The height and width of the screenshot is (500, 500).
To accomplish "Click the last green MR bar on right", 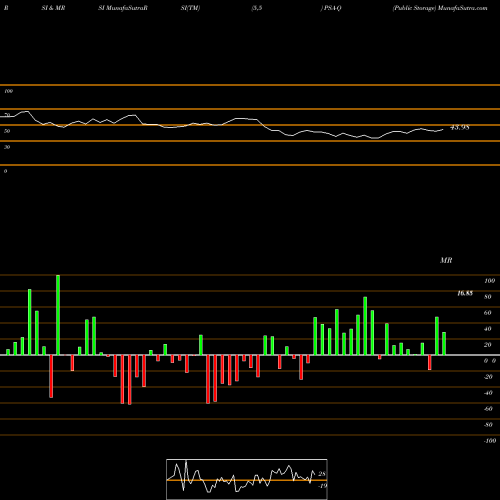I will [x=444, y=343].
